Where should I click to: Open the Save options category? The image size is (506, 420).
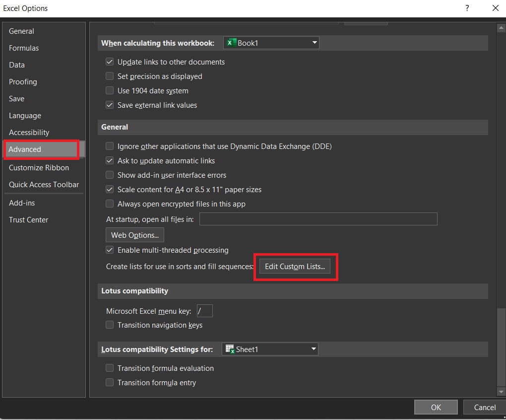click(16, 98)
